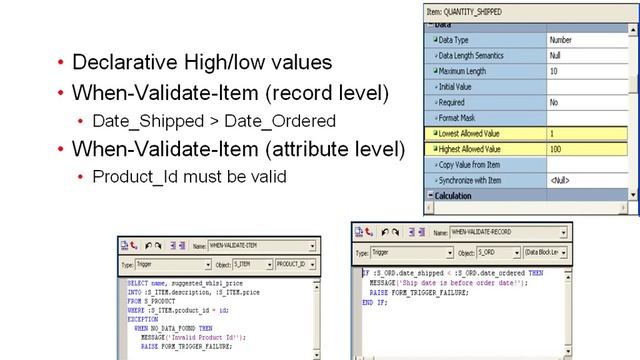Collapse the Calculation property group
The image size is (640, 360).
click(430, 196)
